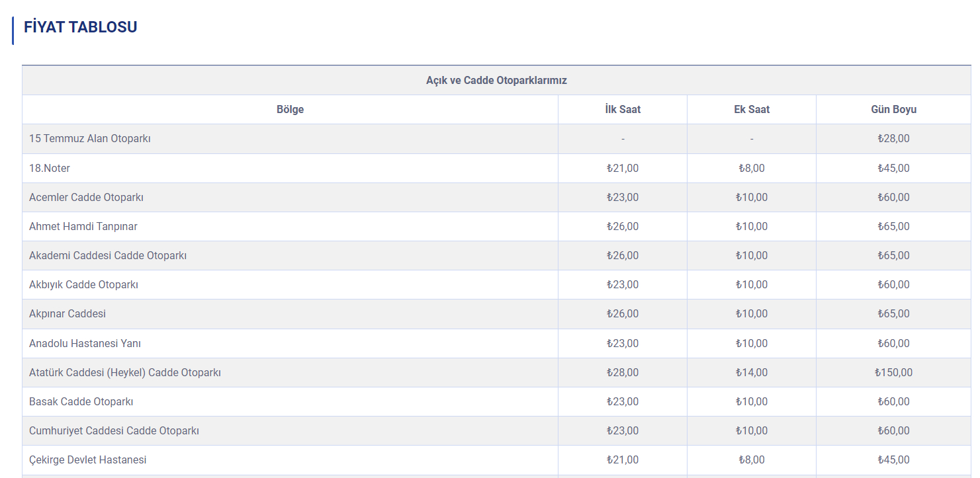
Task: Click the ₺150,00 Gün Boyu price
Action: 893,372
